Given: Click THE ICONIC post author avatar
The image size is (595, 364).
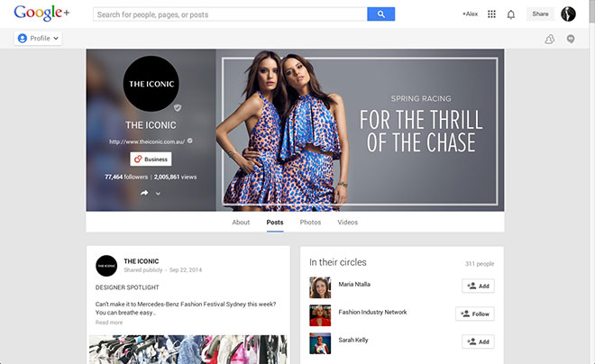Looking at the screenshot, I should (106, 266).
